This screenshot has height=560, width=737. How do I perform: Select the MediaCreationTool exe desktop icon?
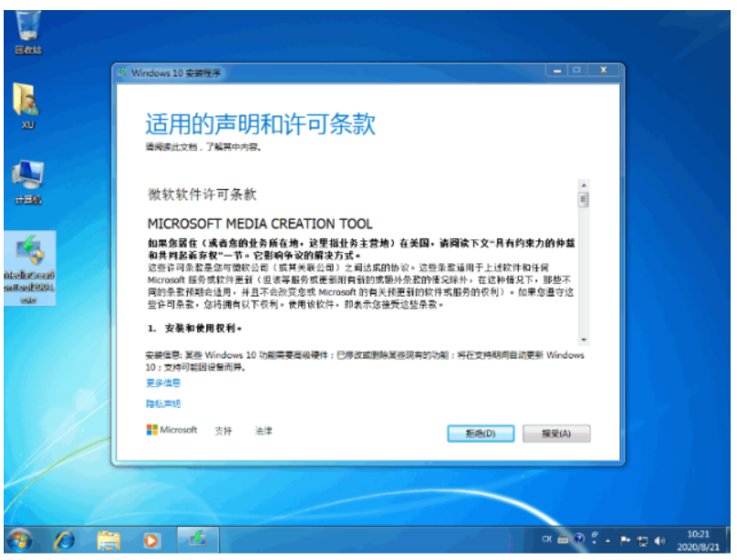coord(28,259)
